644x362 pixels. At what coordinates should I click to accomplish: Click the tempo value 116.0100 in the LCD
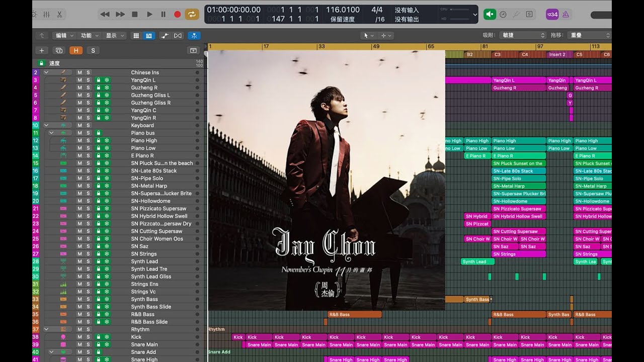pyautogui.click(x=343, y=10)
